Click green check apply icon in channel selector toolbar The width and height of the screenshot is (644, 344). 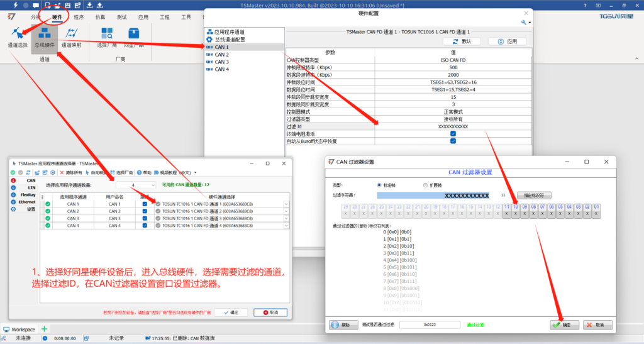pyautogui.click(x=13, y=172)
